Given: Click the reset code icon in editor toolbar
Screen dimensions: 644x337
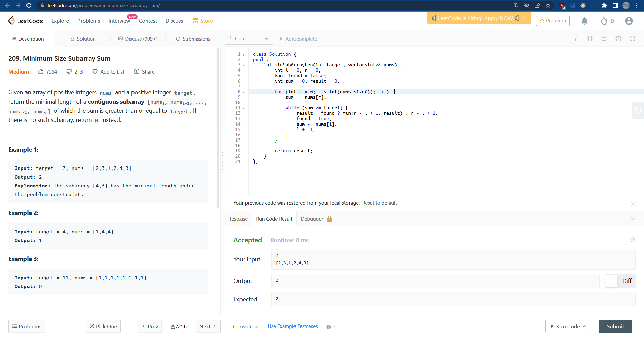Looking at the screenshot, I should [604, 39].
